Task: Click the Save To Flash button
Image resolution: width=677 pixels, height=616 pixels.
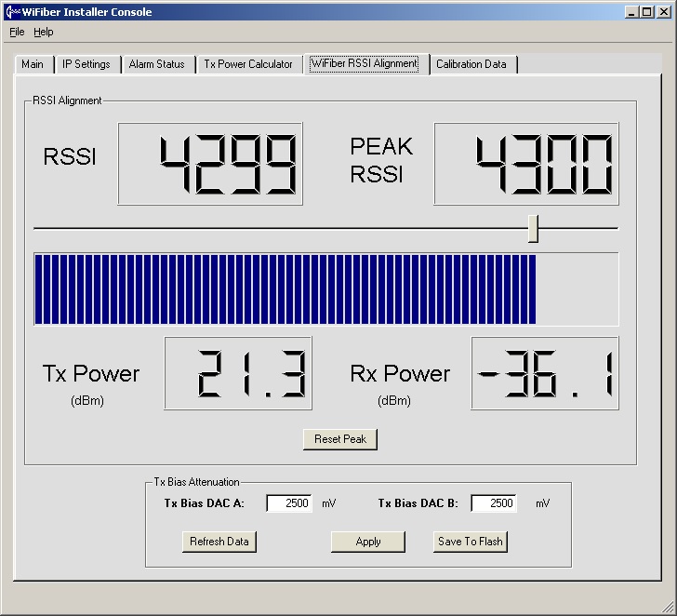Action: (x=471, y=542)
